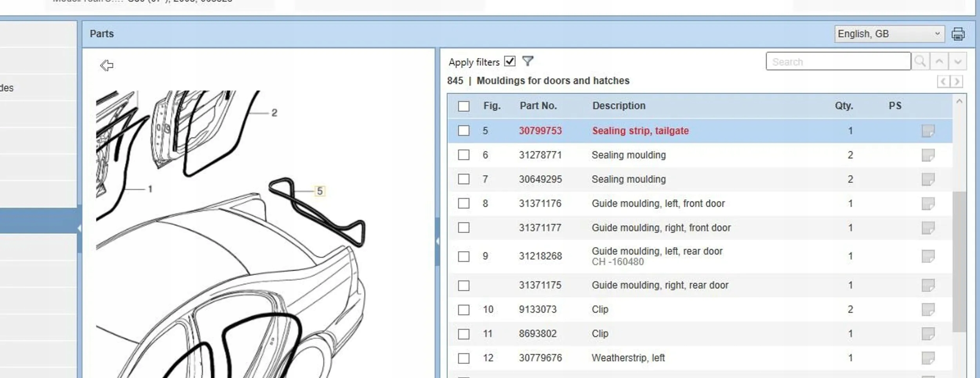Go to next parts section
The height and width of the screenshot is (378, 980).
coord(957,82)
